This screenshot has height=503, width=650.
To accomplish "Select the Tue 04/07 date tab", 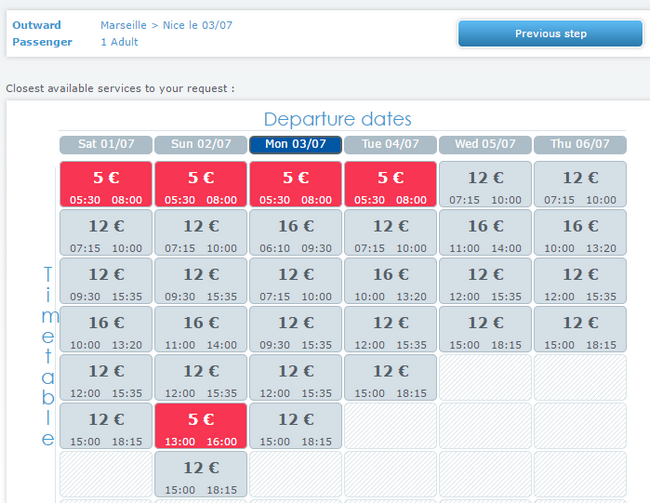I will (x=390, y=144).
